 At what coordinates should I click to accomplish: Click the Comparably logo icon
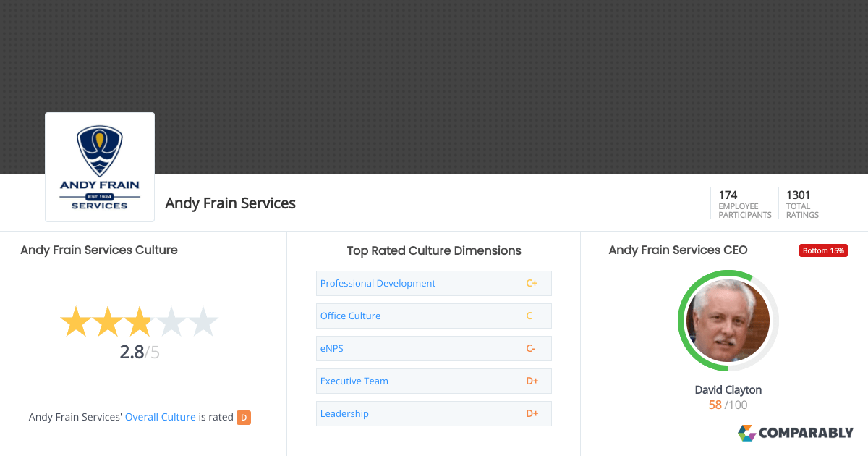click(746, 433)
